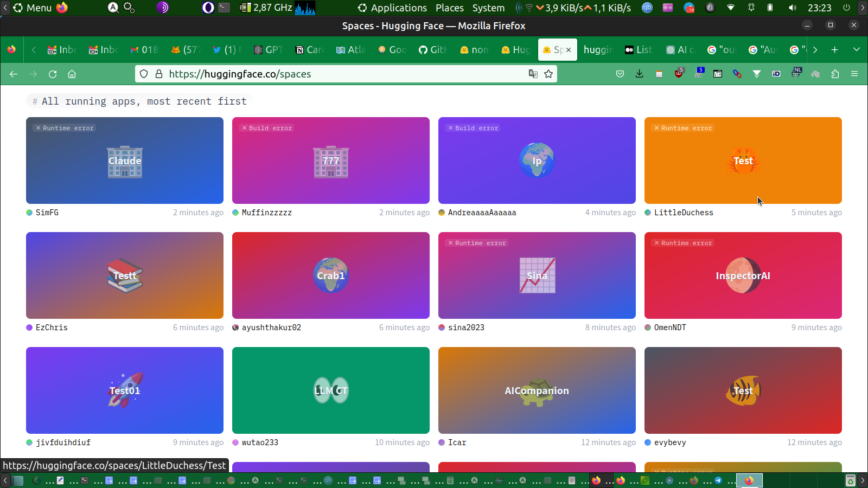Bookmark this page with the star icon
868x488 pixels.
pos(548,74)
